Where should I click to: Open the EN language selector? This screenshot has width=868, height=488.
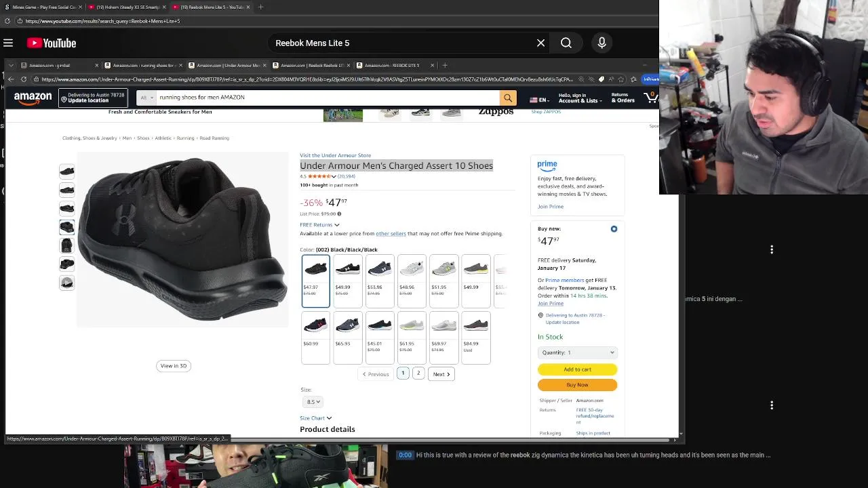(x=540, y=100)
